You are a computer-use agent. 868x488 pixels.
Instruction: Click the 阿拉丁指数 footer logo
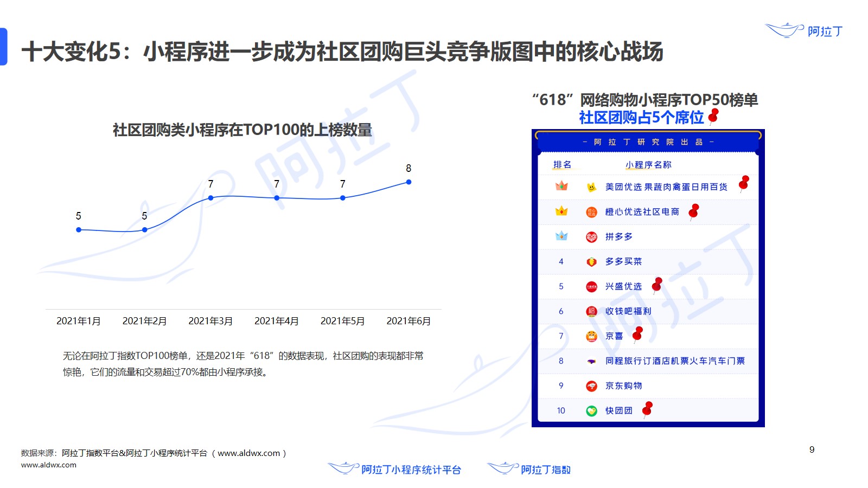point(529,469)
